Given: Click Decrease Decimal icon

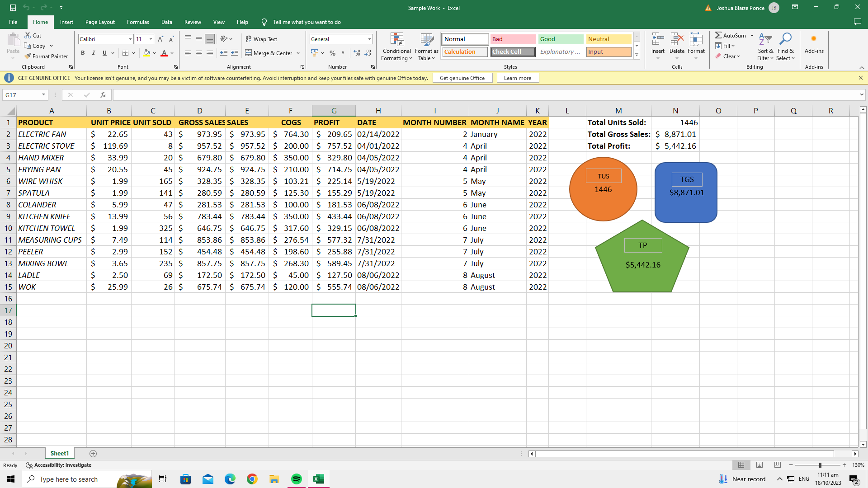Looking at the screenshot, I should click(368, 53).
